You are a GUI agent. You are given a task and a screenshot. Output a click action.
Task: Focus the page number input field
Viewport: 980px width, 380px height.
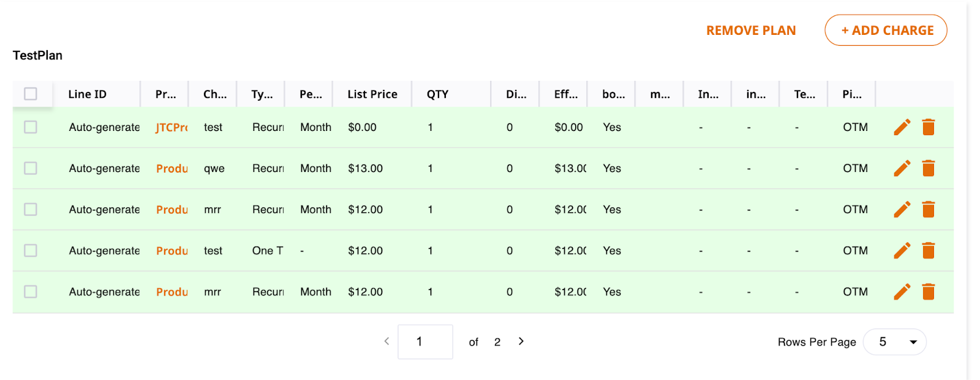point(425,341)
